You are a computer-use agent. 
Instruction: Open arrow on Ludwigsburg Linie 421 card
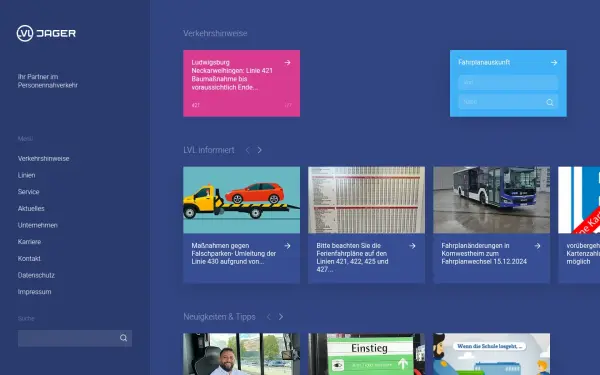287,62
